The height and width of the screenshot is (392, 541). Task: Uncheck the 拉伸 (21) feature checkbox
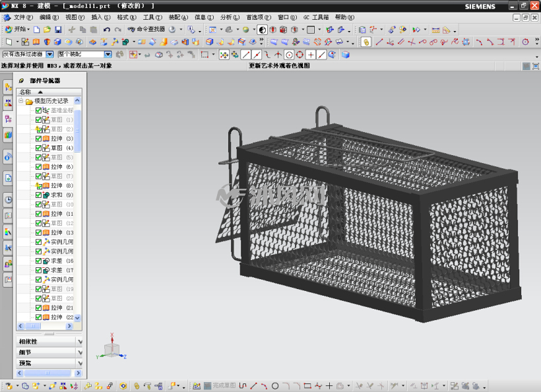pos(39,308)
